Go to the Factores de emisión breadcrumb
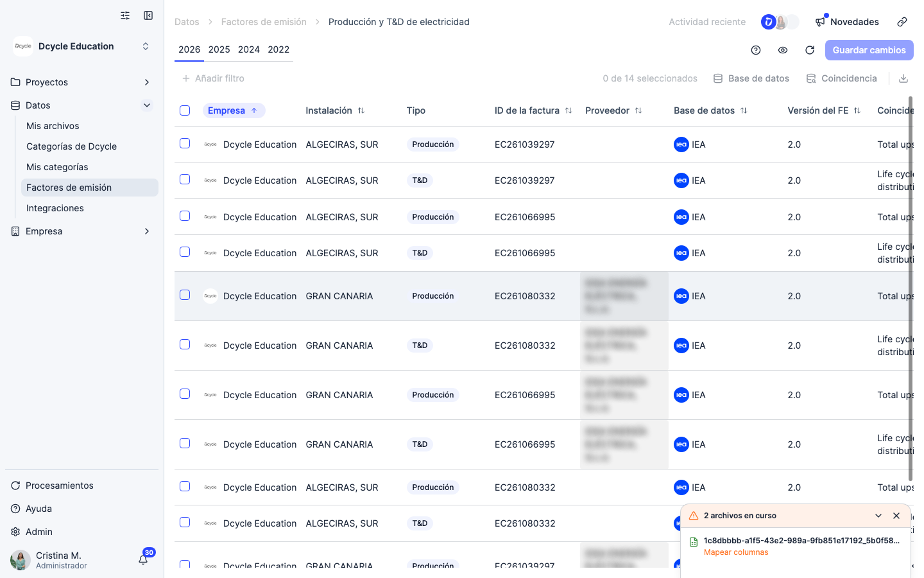The height and width of the screenshot is (578, 924). click(264, 22)
